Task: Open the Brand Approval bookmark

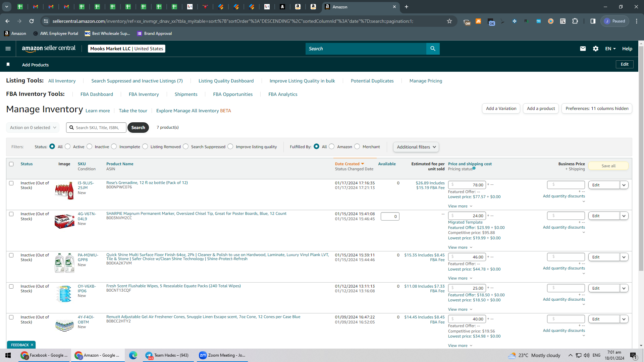Action: pyautogui.click(x=154, y=34)
